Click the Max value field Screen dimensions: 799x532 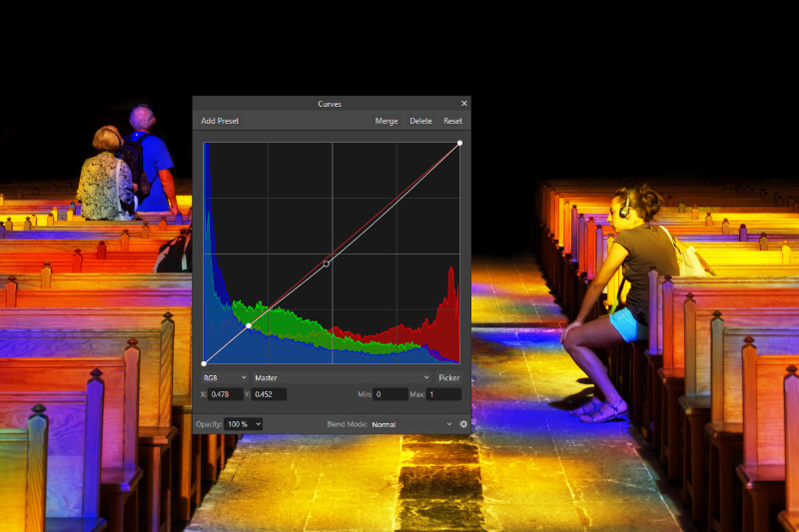443,394
